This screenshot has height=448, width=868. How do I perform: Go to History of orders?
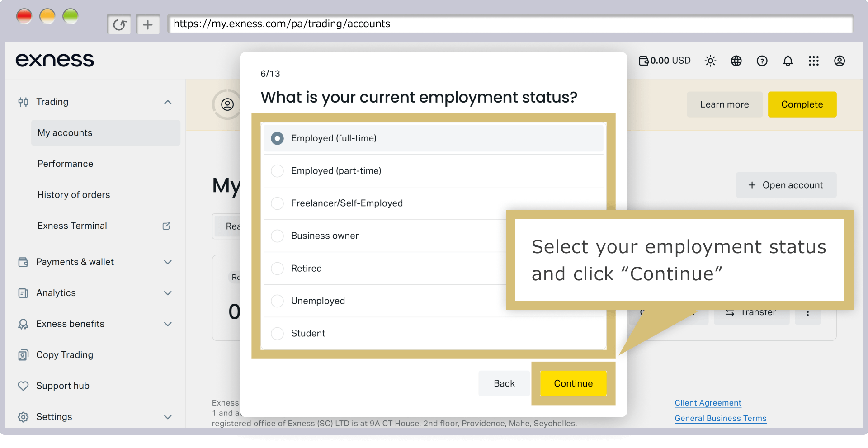pyautogui.click(x=74, y=195)
